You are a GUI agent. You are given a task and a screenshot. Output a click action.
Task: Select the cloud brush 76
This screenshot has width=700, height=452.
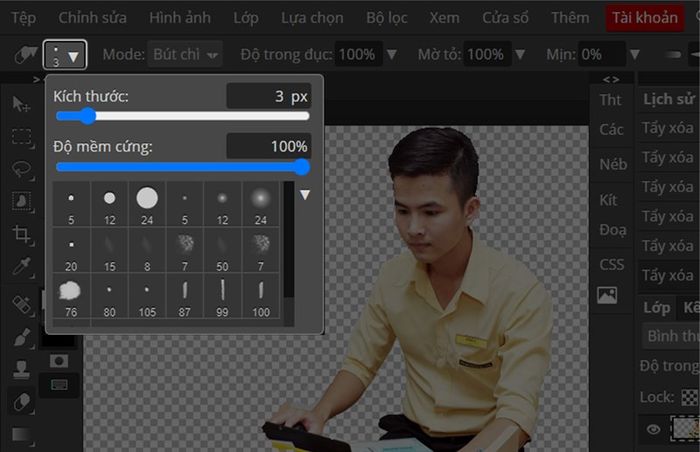click(x=71, y=296)
